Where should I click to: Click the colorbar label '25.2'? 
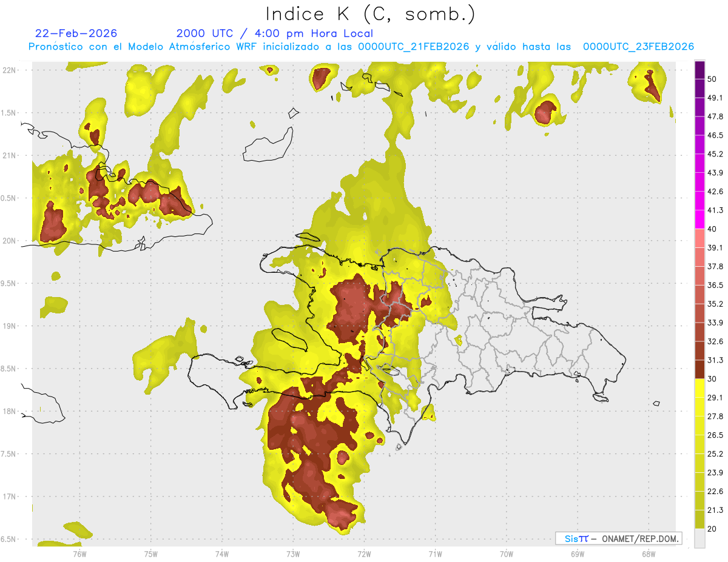716,454
